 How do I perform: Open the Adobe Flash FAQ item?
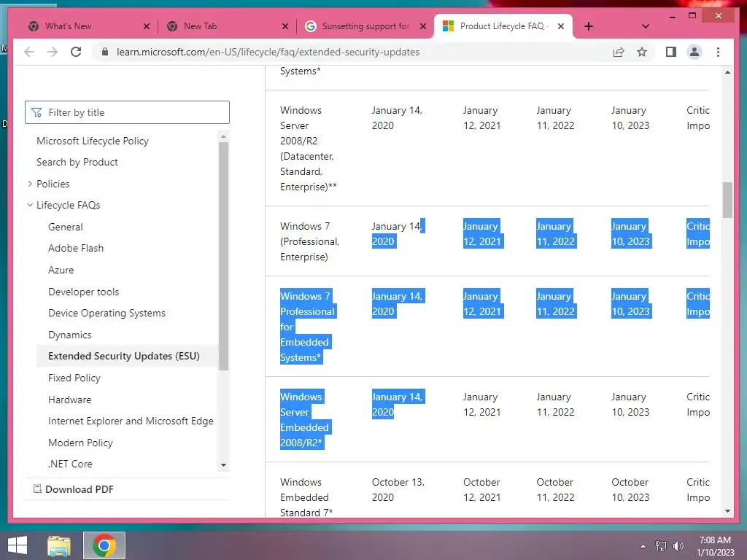[x=76, y=248]
